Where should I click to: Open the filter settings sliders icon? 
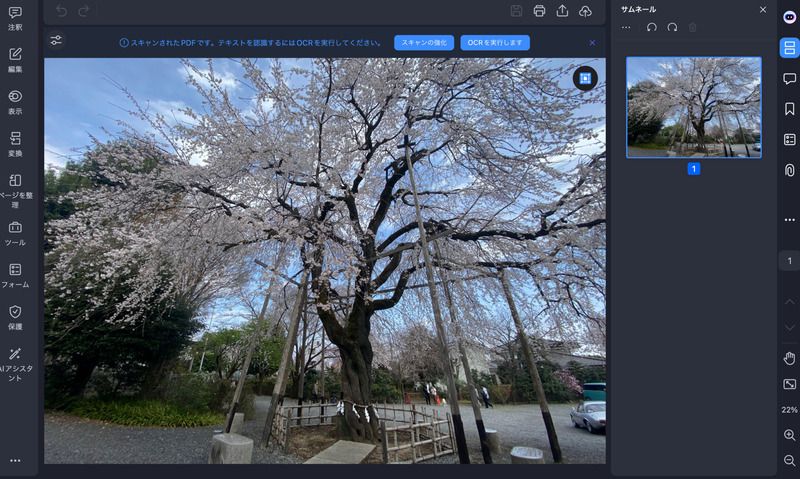(x=56, y=40)
